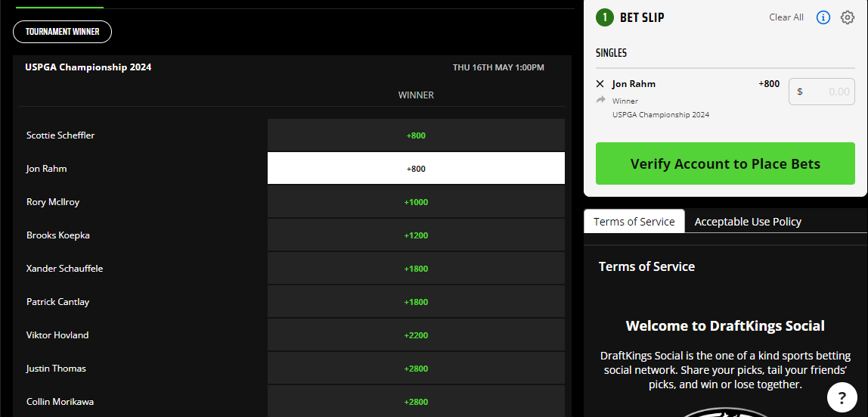Switch to Acceptable Use Policy tab
Image resolution: width=868 pixels, height=417 pixels.
click(x=748, y=222)
